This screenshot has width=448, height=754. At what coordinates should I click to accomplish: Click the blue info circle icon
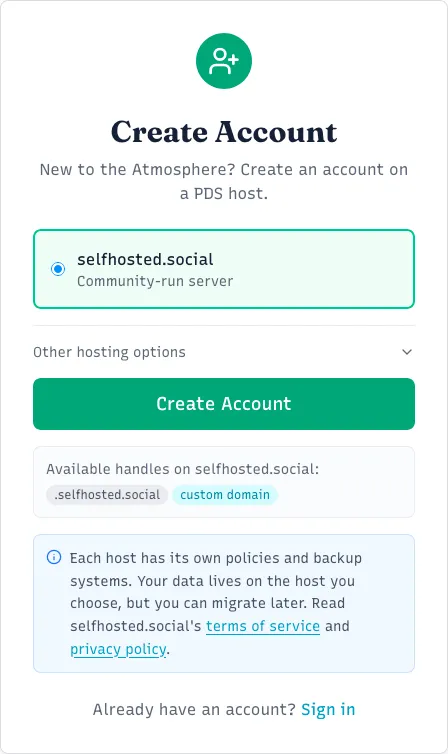coord(54,557)
